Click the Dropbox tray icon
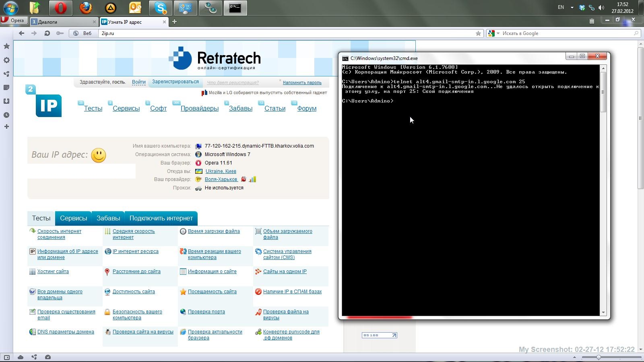Image resolution: width=644 pixels, height=362 pixels. [x=582, y=8]
